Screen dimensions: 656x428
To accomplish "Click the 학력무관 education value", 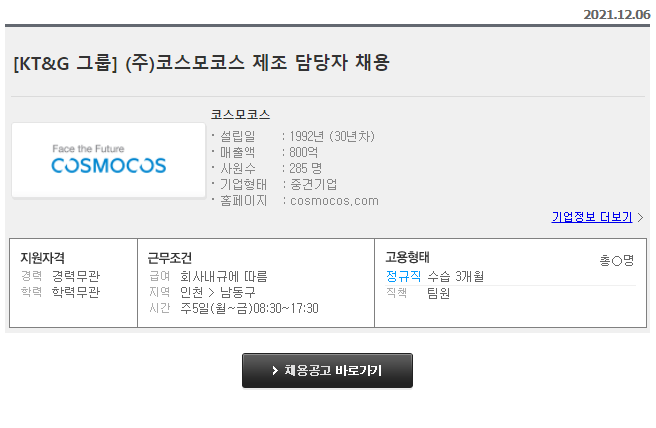I will [x=76, y=292].
